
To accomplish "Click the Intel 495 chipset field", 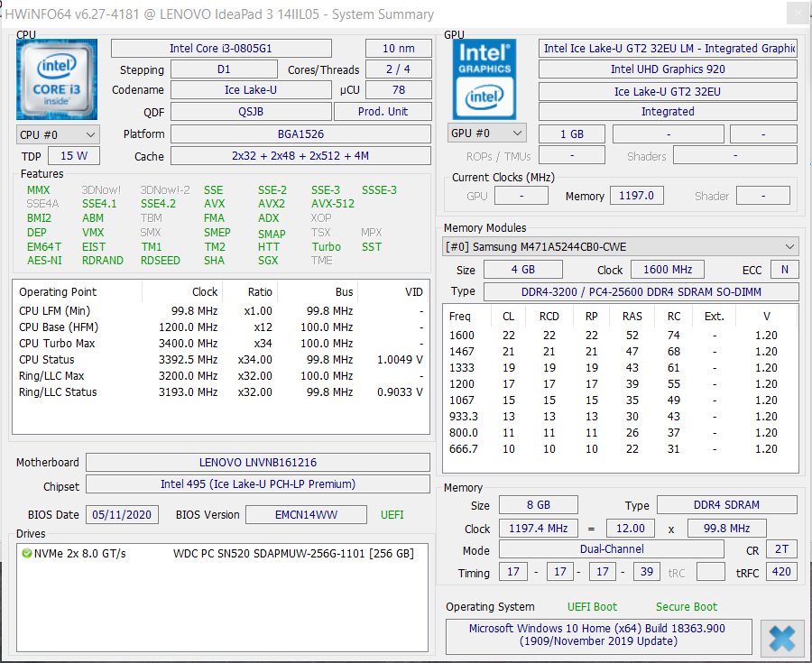I will tap(258, 483).
